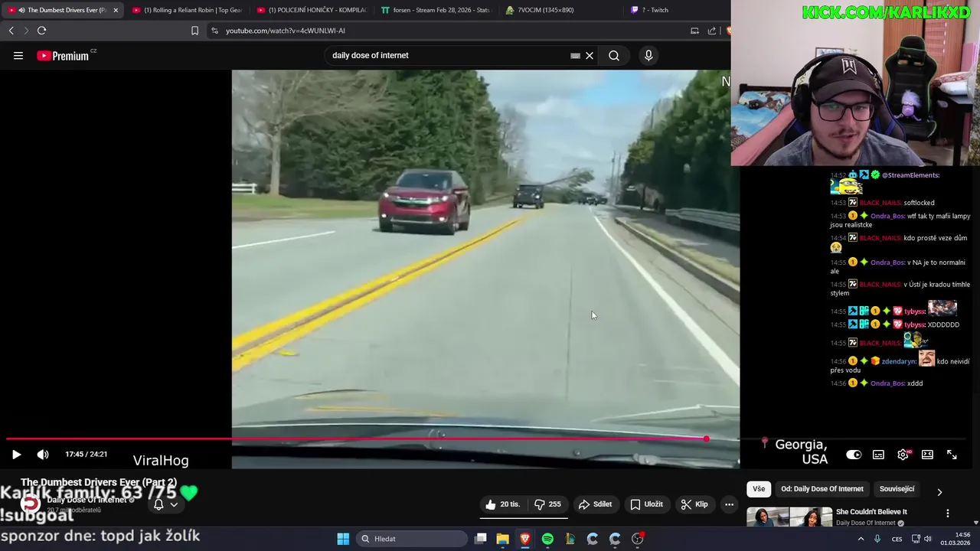Open volume control in system tray
This screenshot has height=551, width=980.
coord(929,539)
